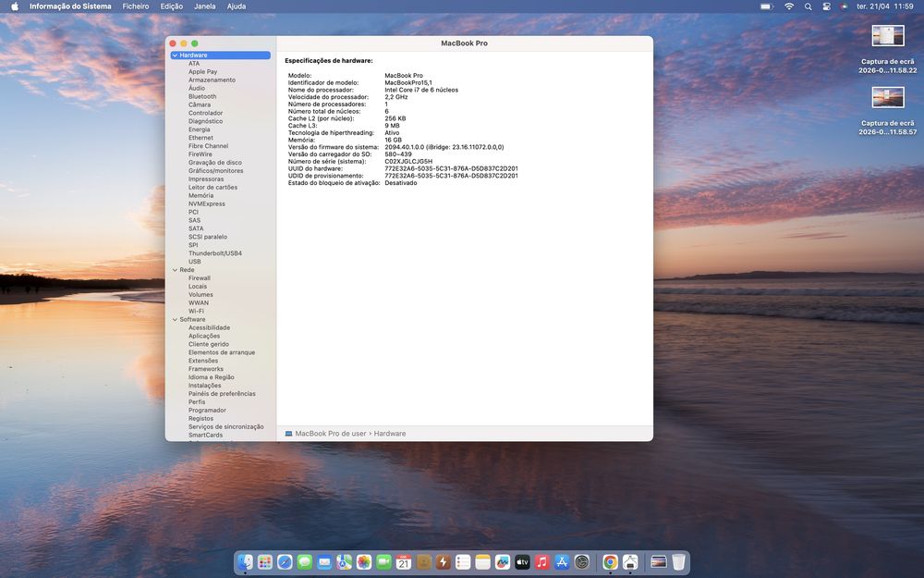Open Music app in the Dock
924x578 pixels.
point(542,562)
